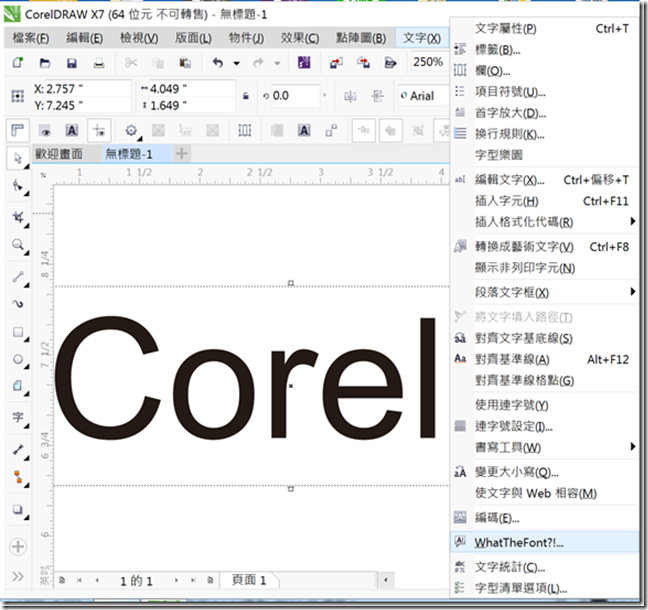The width and height of the screenshot is (648, 610).
Task: Toggle 顯示非列印字元(N) option
Action: pyautogui.click(x=545, y=268)
